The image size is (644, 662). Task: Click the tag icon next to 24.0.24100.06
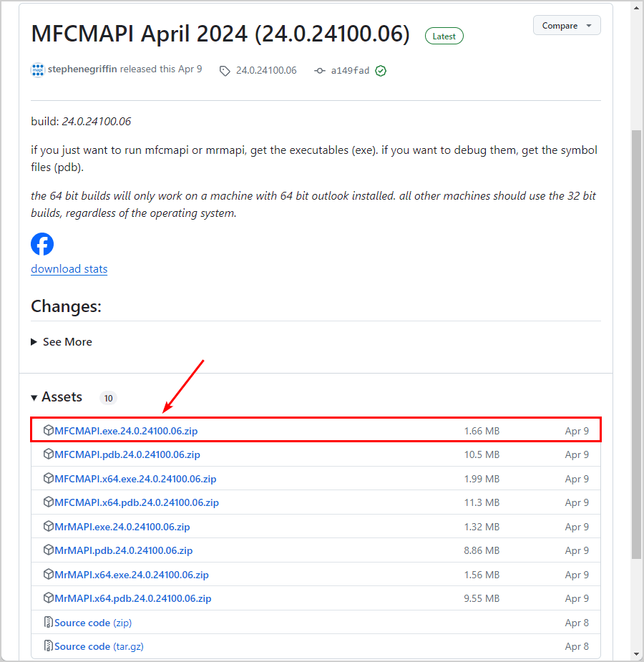click(x=225, y=70)
